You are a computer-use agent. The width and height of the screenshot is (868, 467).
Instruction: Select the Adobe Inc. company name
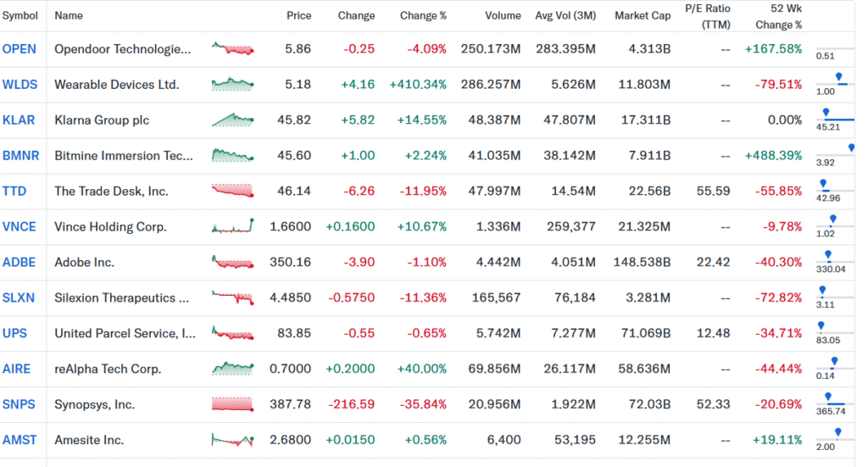click(x=84, y=263)
